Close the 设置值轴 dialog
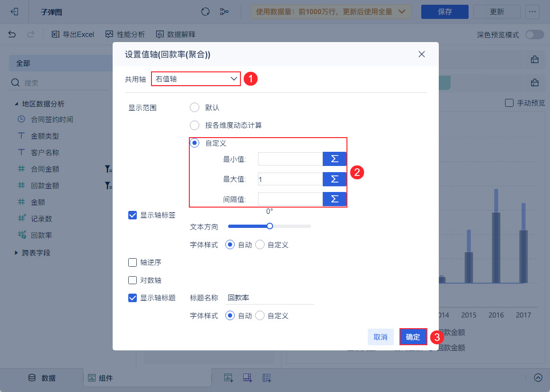Screen dimensions: 550x392 [x=422, y=54]
